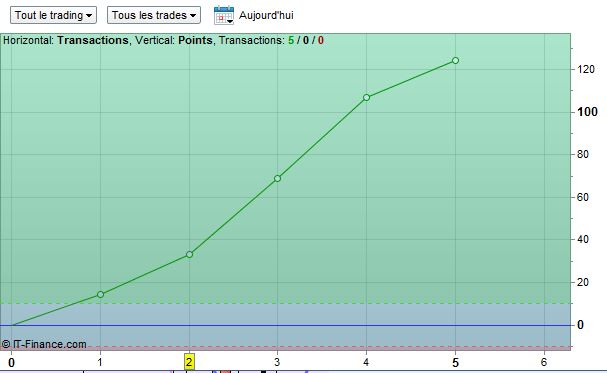
Task: Click the '40' vertical axis value
Action: (x=583, y=240)
